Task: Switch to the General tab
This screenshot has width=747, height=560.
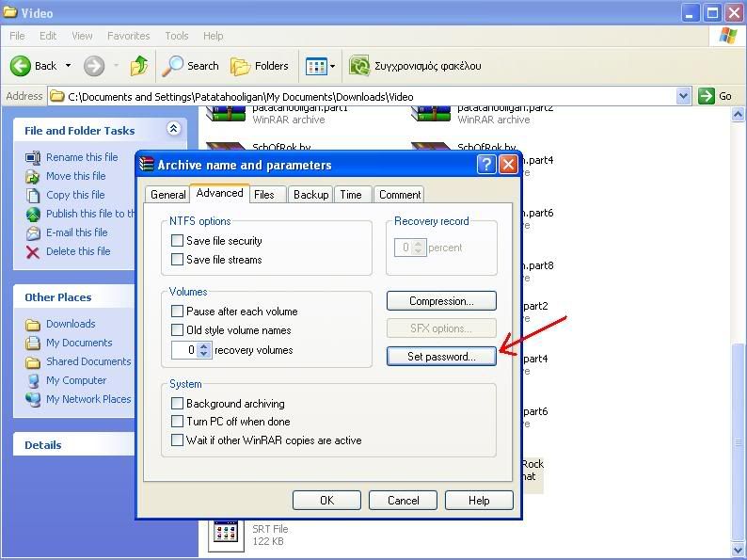Action: (167, 195)
